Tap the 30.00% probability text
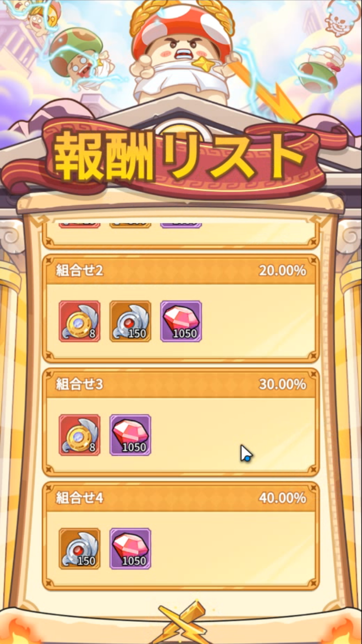 pyautogui.click(x=282, y=384)
